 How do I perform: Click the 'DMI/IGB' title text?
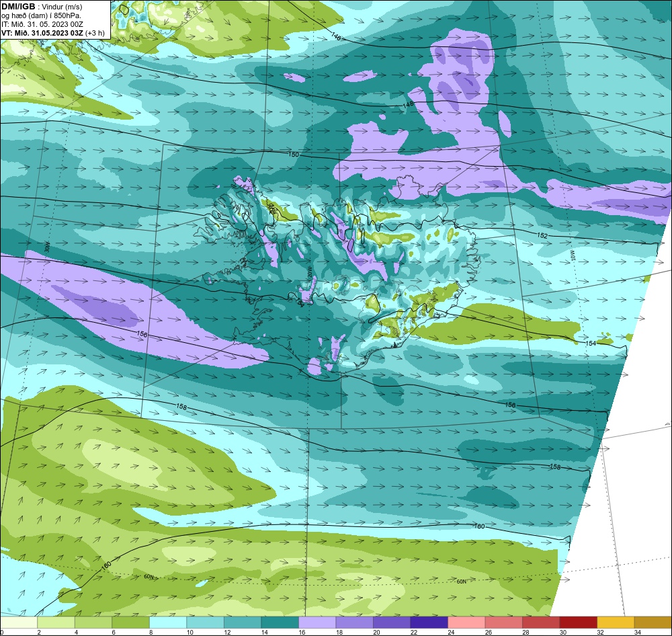tap(18, 7)
